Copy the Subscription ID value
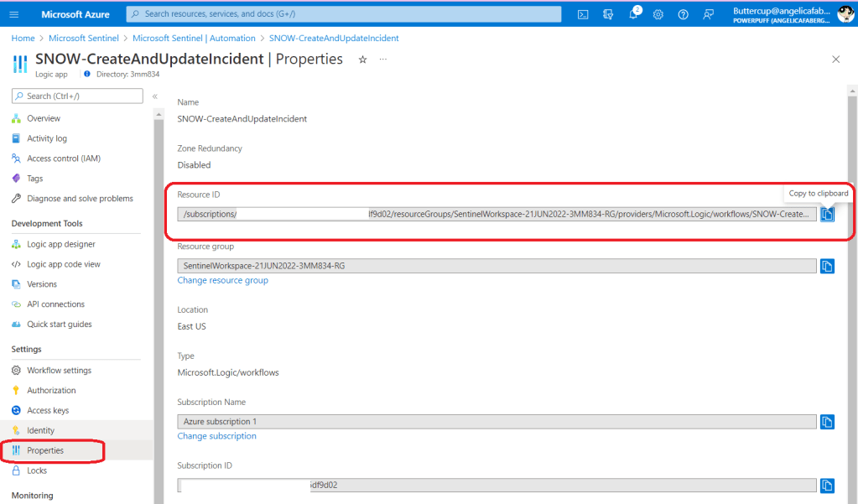The width and height of the screenshot is (858, 504). point(827,486)
